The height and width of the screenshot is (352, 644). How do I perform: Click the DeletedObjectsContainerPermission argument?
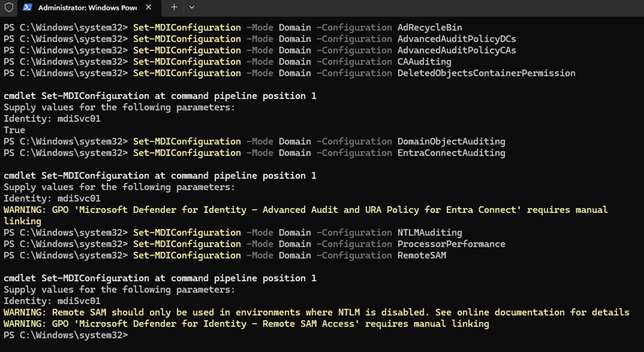point(486,73)
